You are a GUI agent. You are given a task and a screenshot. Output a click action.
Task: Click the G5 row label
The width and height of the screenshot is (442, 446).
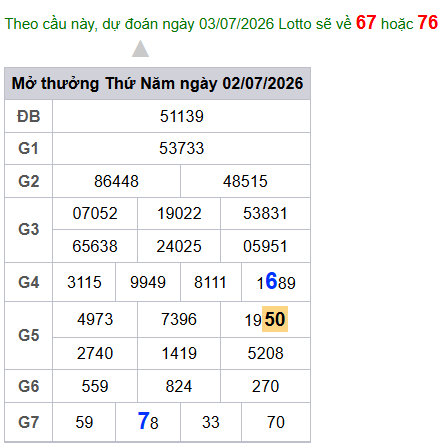[x=29, y=335]
